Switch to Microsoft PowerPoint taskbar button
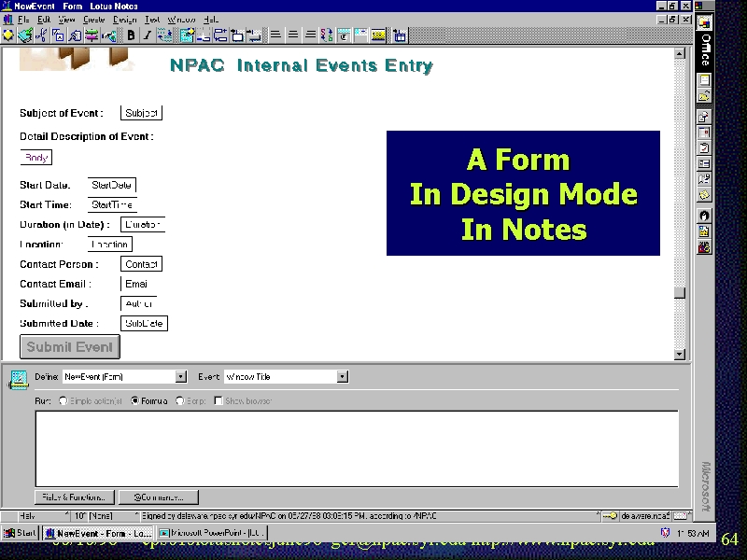747x560 pixels. coord(212,533)
